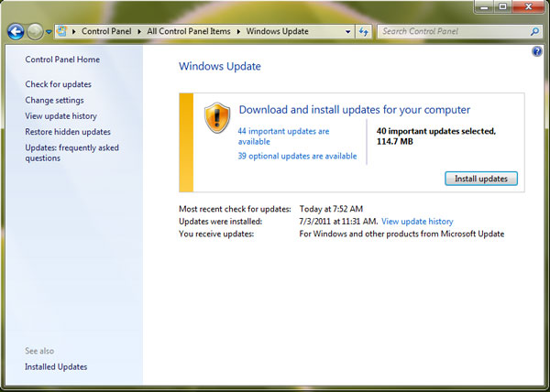Image resolution: width=550 pixels, height=392 pixels.
Task: Click the search magnifier icon
Action: click(534, 31)
